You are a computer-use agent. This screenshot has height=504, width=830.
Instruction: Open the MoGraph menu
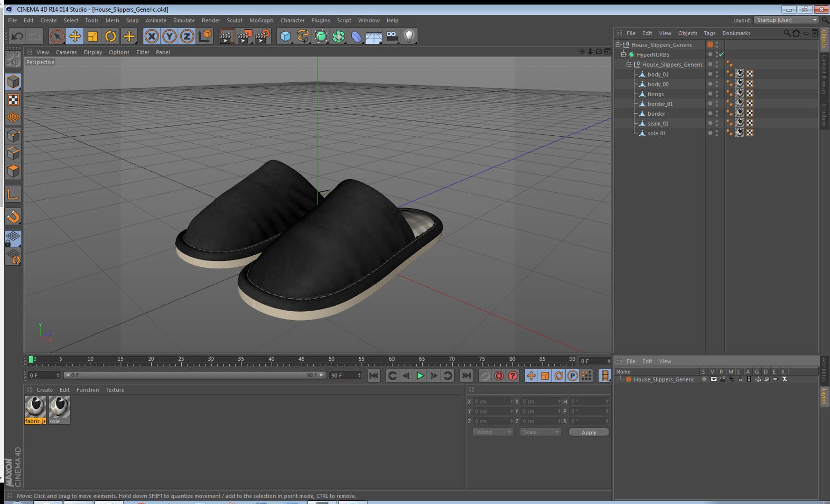coord(261,20)
